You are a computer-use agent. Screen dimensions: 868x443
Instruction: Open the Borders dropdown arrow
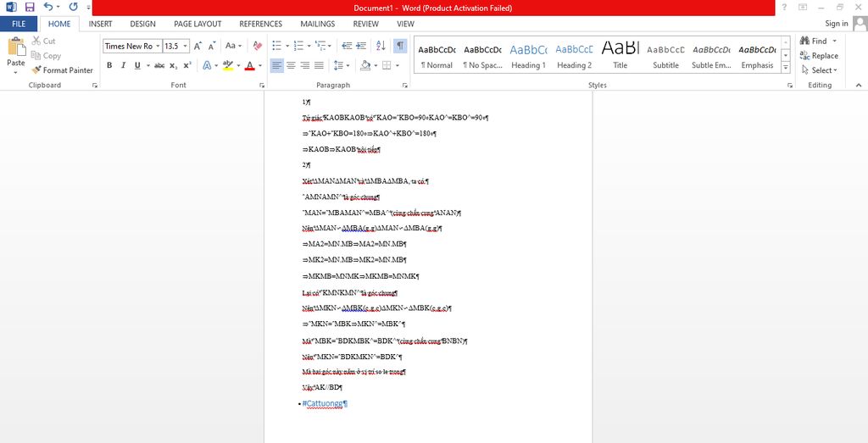tap(398, 65)
